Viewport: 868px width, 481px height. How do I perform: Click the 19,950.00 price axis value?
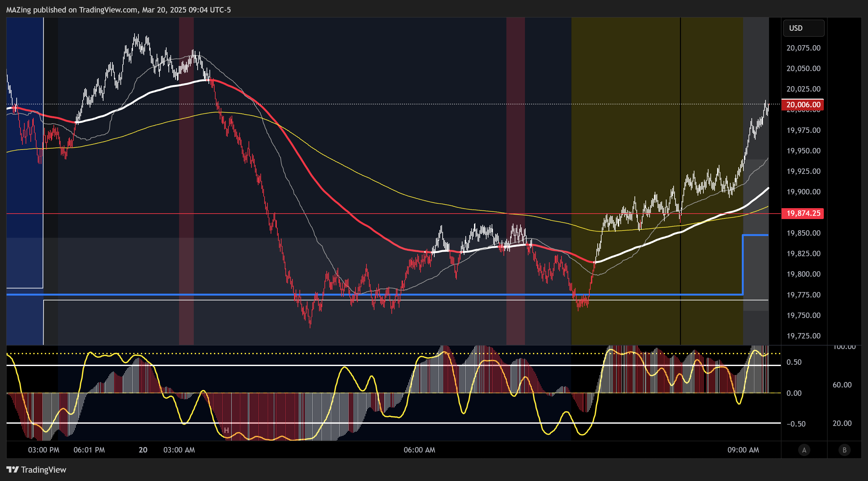[x=803, y=151]
